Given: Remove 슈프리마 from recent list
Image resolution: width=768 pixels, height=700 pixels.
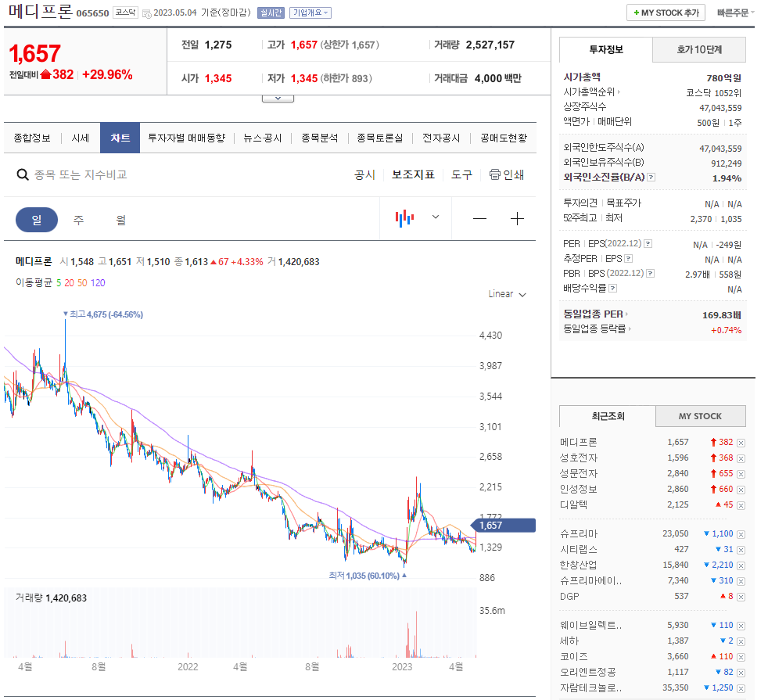Looking at the screenshot, I should (741, 534).
